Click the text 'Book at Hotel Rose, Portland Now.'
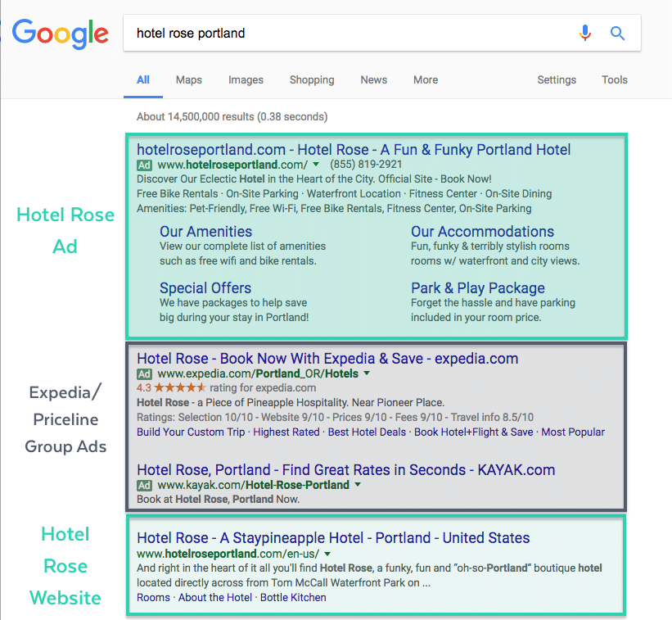This screenshot has width=672, height=620. tap(219, 500)
